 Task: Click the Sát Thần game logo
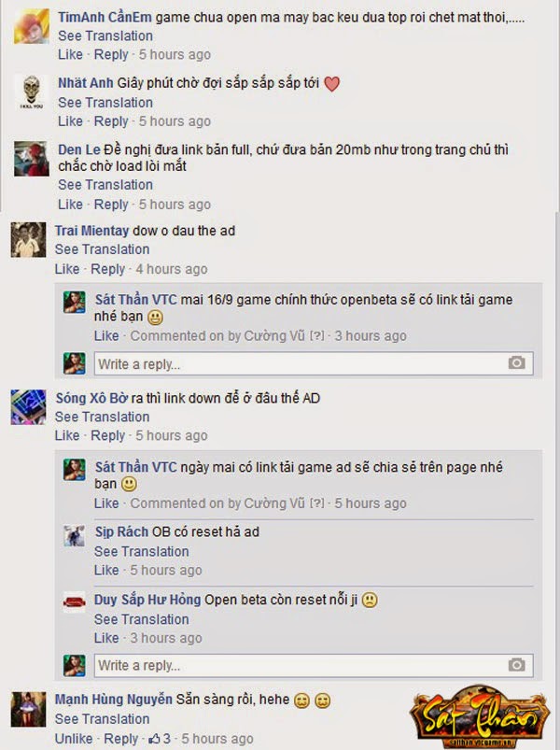479,717
